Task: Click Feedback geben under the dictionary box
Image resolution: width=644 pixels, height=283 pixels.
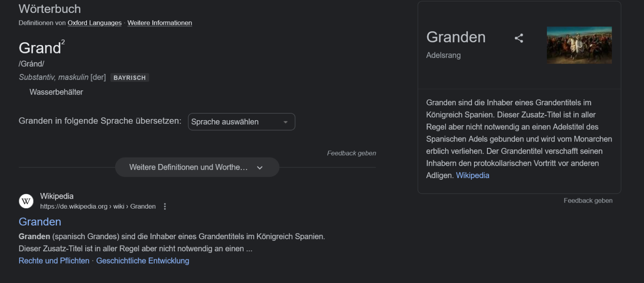Action: tap(351, 153)
